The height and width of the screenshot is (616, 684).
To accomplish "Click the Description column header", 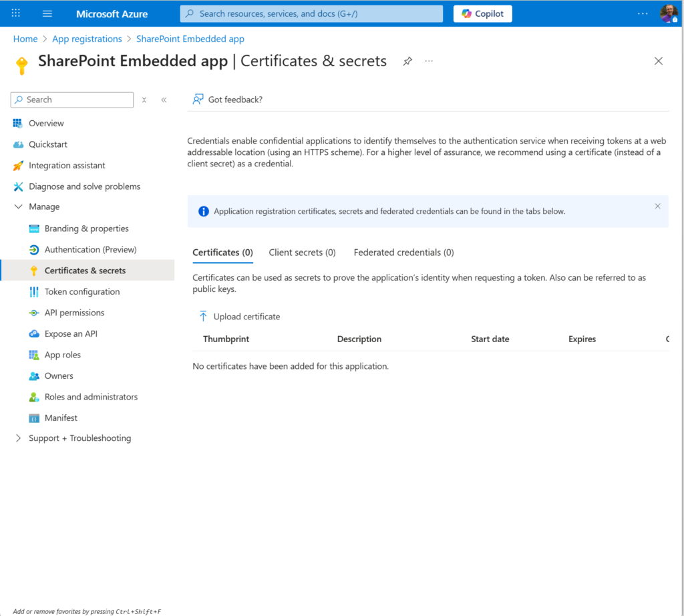I will tap(359, 339).
